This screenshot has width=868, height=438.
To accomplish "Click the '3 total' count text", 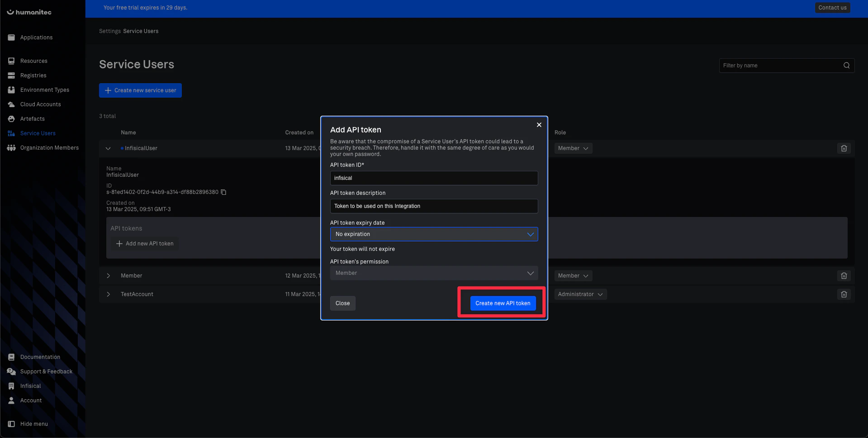I will pyautogui.click(x=108, y=116).
